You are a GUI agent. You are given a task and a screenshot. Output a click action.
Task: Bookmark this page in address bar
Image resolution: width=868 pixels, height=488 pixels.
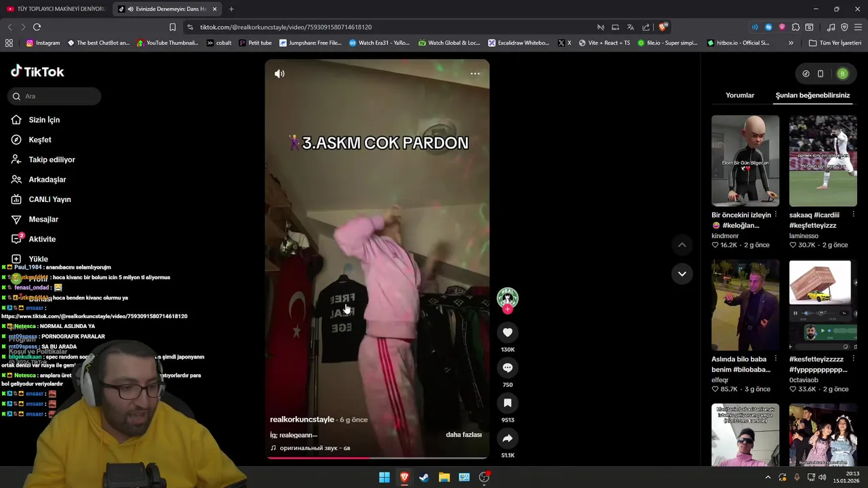(172, 27)
